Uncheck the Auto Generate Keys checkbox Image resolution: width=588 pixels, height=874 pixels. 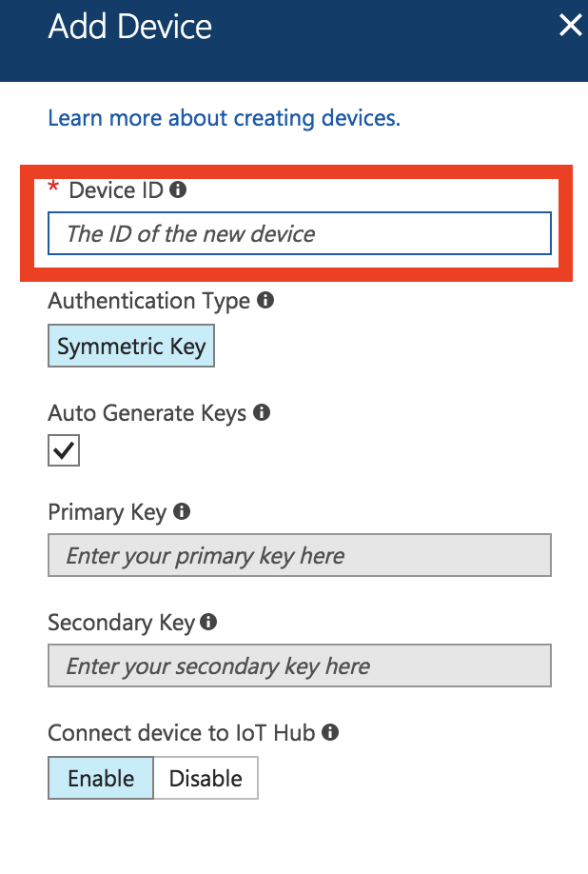64,450
